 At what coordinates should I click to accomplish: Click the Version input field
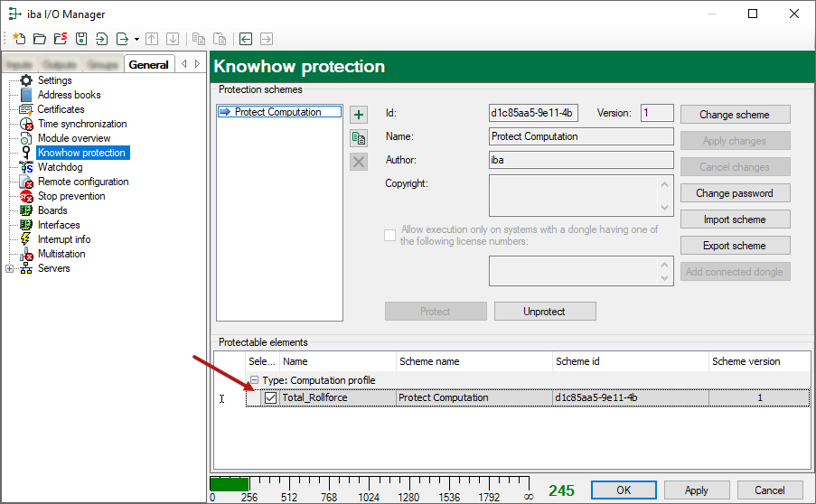point(657,113)
